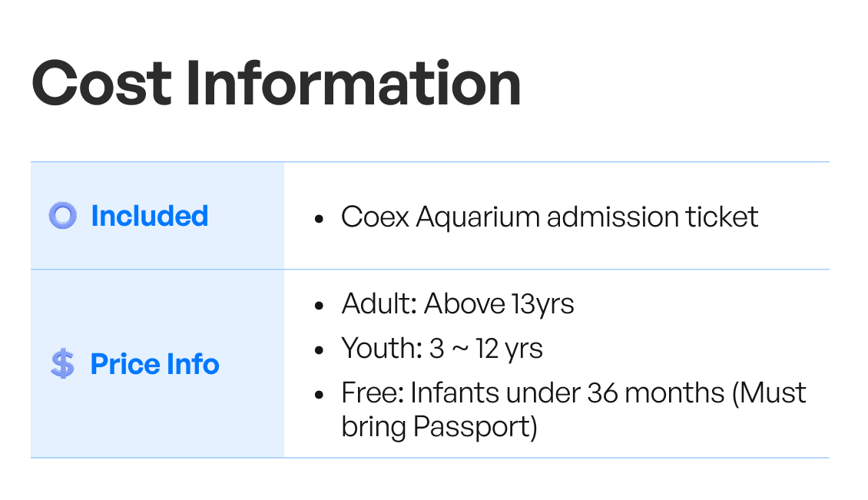Click the word Passport in Price row

pos(472,427)
